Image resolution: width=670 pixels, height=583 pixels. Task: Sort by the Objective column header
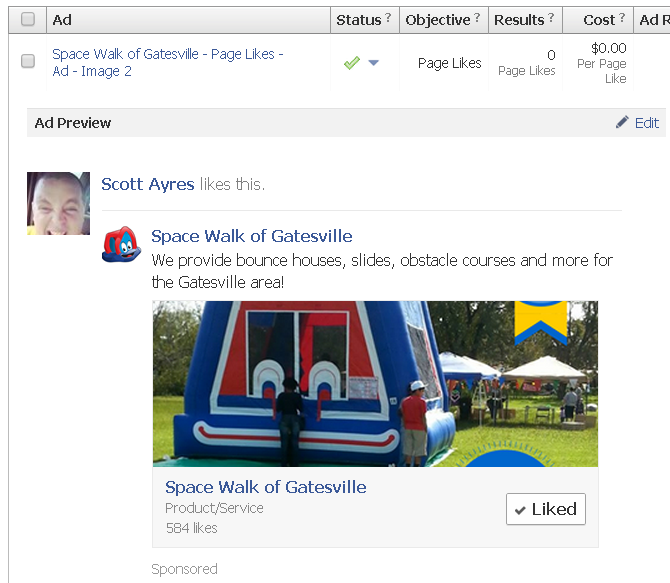(x=444, y=20)
